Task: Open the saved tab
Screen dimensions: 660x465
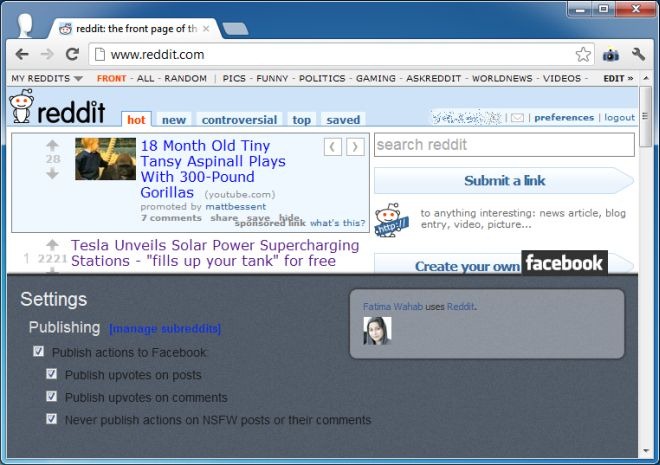Action: (343, 120)
